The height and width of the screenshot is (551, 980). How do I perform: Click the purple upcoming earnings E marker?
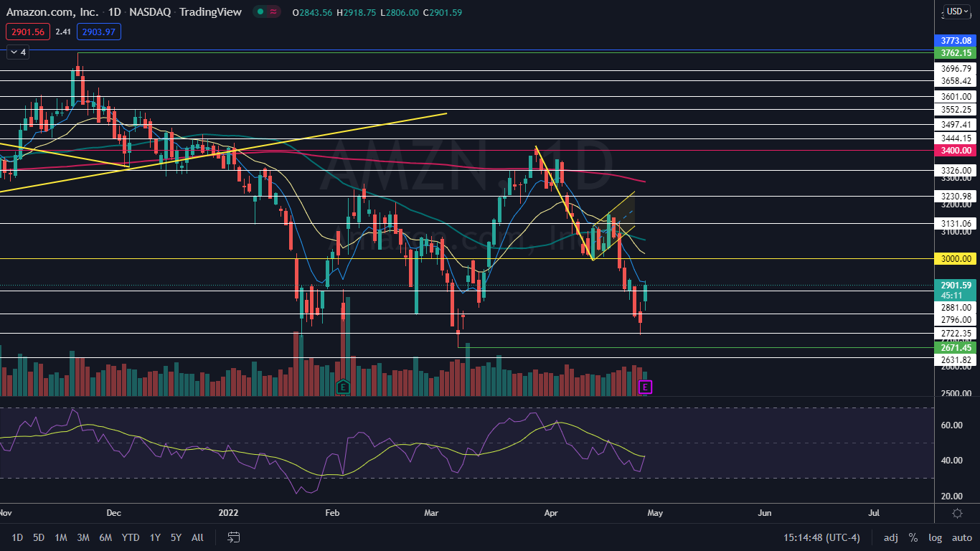tap(645, 387)
